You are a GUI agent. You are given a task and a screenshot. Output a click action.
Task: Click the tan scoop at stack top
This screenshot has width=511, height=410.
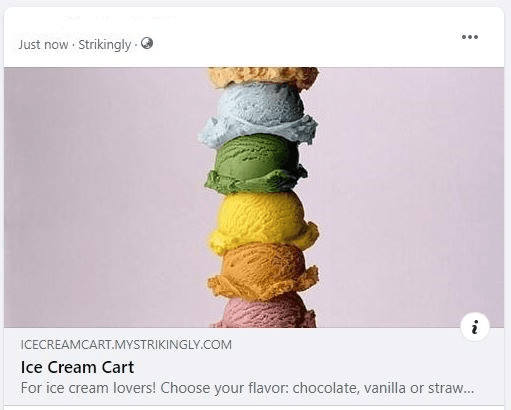[x=263, y=77]
